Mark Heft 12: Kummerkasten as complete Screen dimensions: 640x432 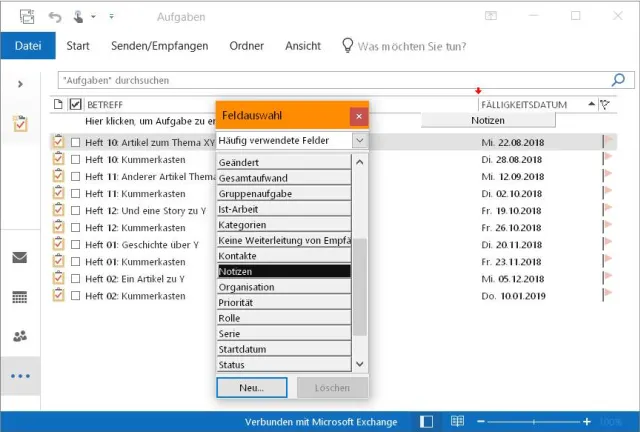click(x=76, y=228)
